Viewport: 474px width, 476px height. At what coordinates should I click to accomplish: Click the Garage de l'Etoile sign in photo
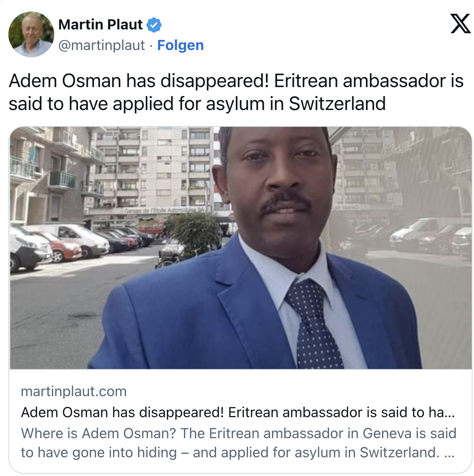[x=165, y=210]
